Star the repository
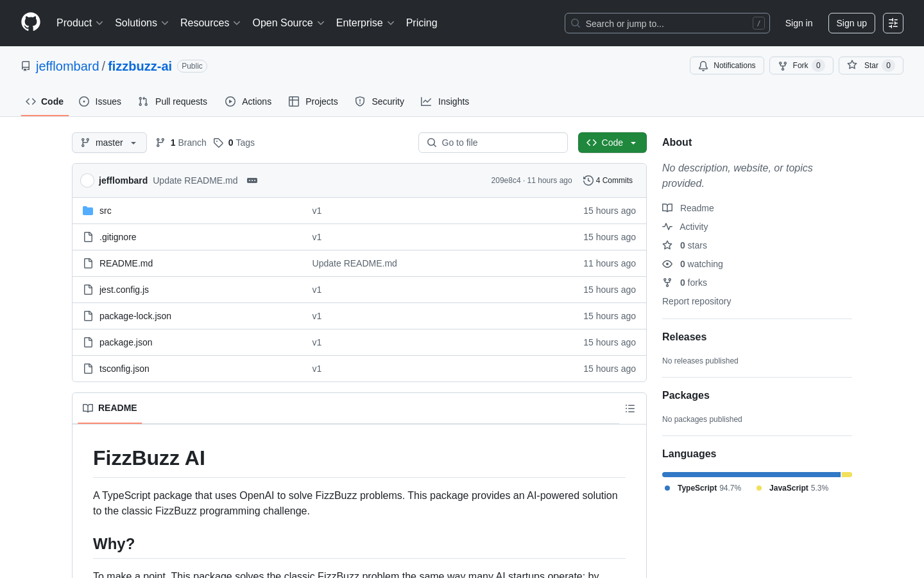 point(871,66)
